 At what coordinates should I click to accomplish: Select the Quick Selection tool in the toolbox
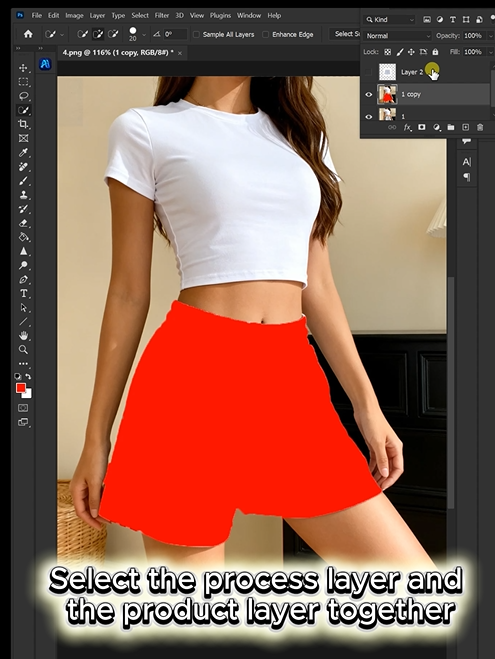[x=23, y=110]
